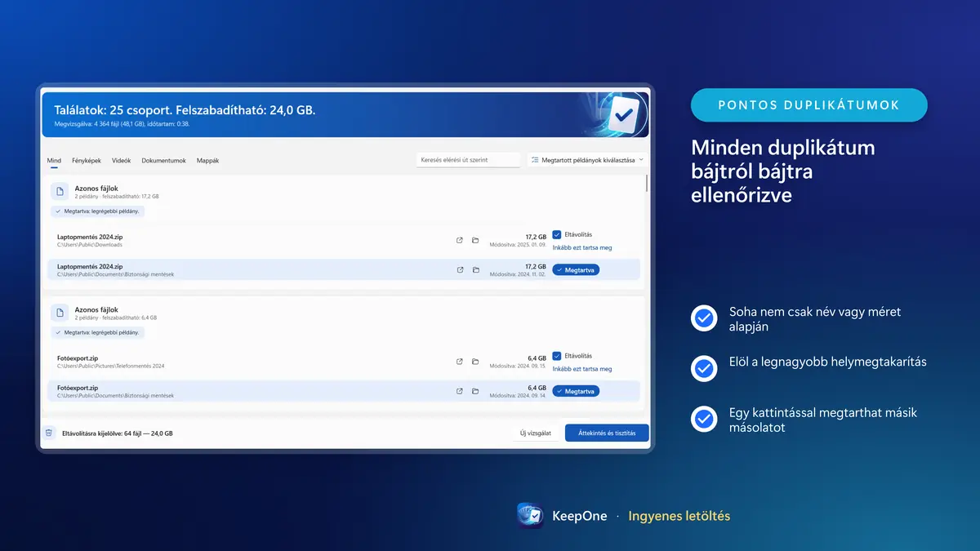Screen dimensions: 980x551
Task: Click the Új vizsgálat button
Action: (534, 433)
